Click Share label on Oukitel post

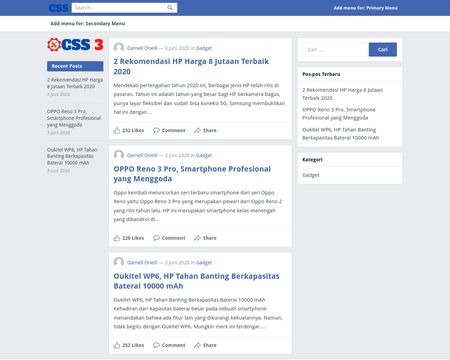[x=210, y=345]
